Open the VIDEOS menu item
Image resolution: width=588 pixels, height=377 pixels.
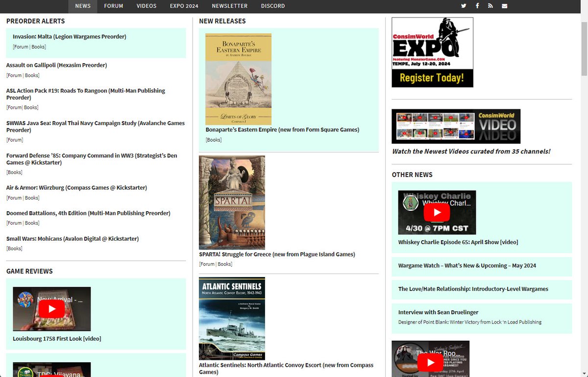147,6
